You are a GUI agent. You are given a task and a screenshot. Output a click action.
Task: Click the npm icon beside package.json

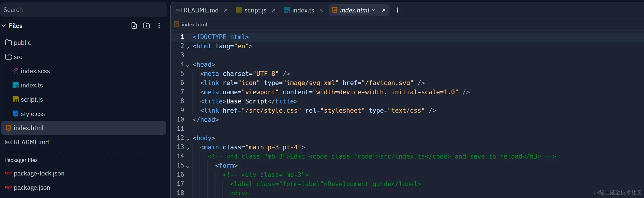[x=9, y=187]
